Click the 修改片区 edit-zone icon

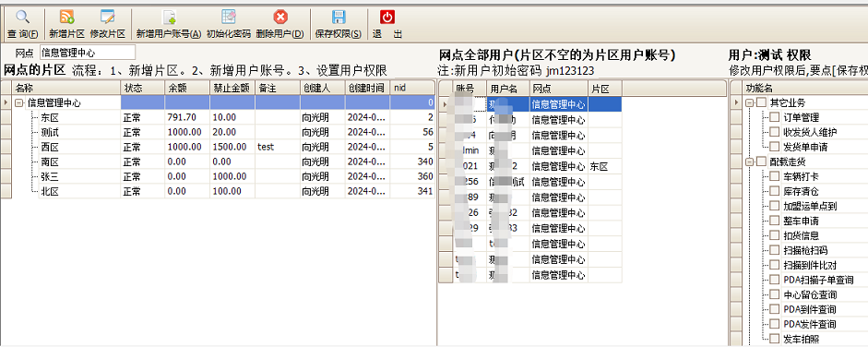tap(107, 17)
